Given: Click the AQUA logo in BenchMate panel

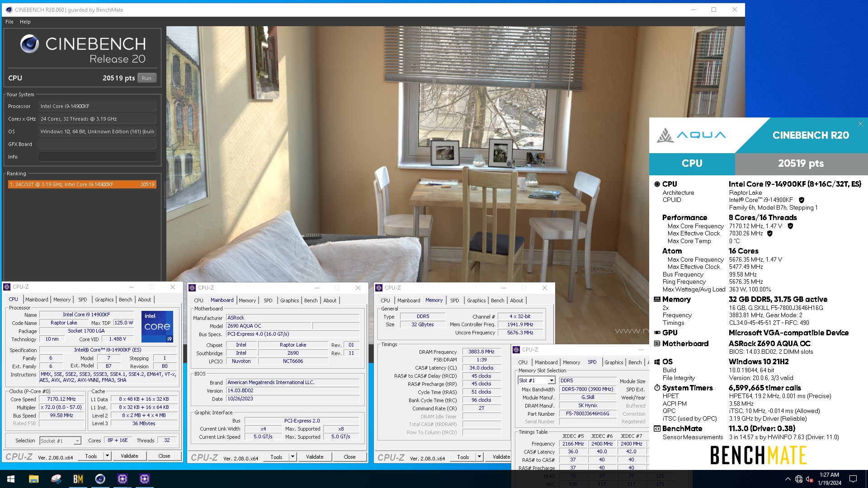Looking at the screenshot, I should click(x=691, y=135).
